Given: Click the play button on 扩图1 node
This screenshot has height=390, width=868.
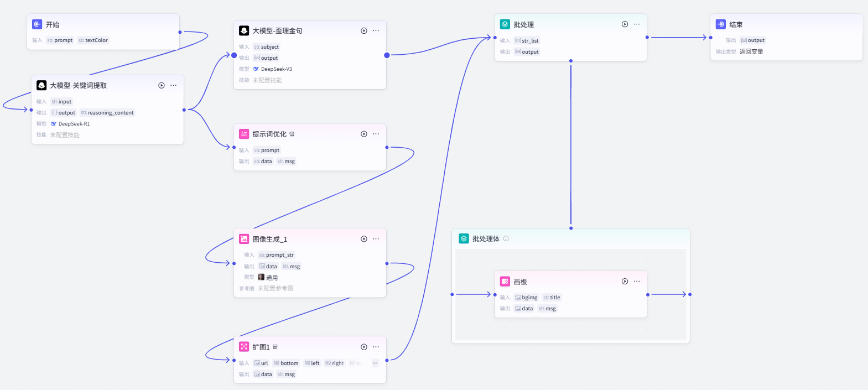Looking at the screenshot, I should click(x=364, y=347).
